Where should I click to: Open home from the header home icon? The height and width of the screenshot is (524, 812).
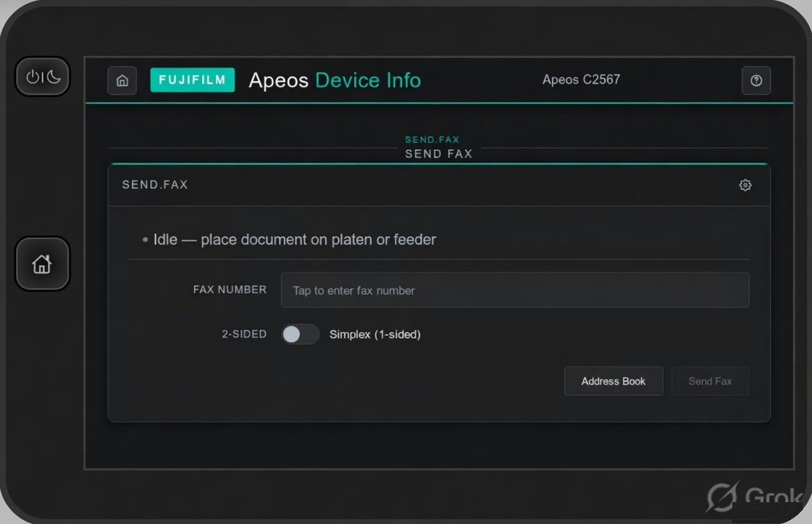[x=122, y=81]
